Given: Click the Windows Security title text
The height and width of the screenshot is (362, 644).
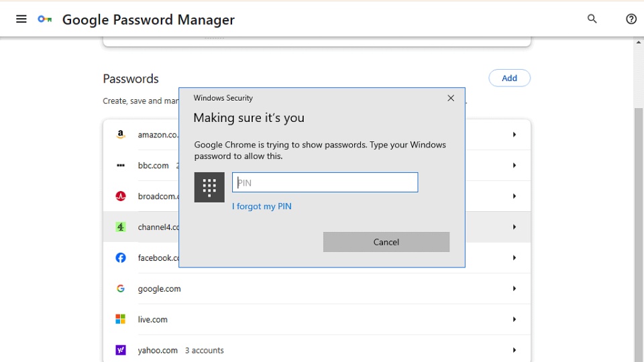Looking at the screenshot, I should (223, 98).
